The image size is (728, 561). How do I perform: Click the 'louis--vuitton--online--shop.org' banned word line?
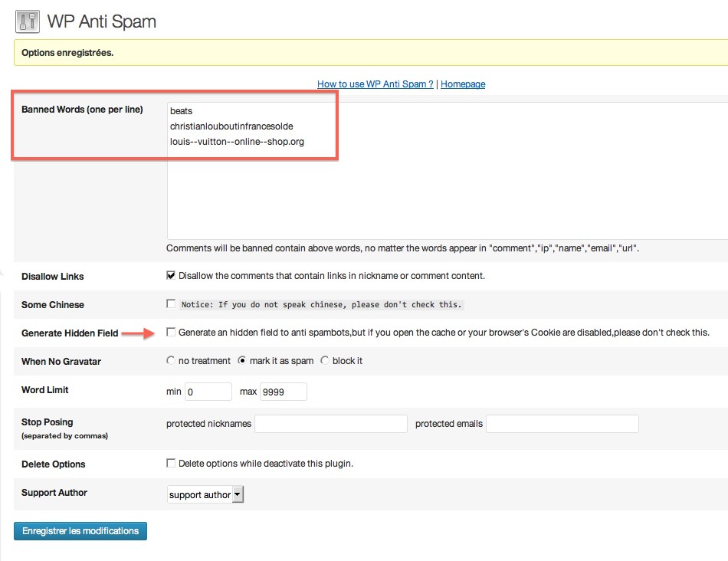[x=237, y=142]
